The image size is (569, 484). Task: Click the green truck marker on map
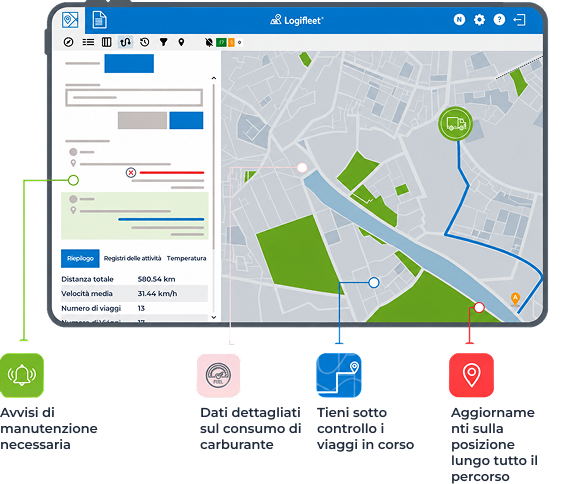tap(456, 124)
